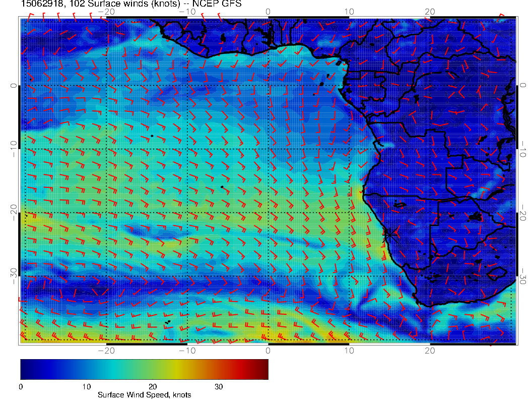The height and width of the screenshot is (411, 532).
Task: Click the Ascension Island dot near 10°S
Action: [x=152, y=135]
